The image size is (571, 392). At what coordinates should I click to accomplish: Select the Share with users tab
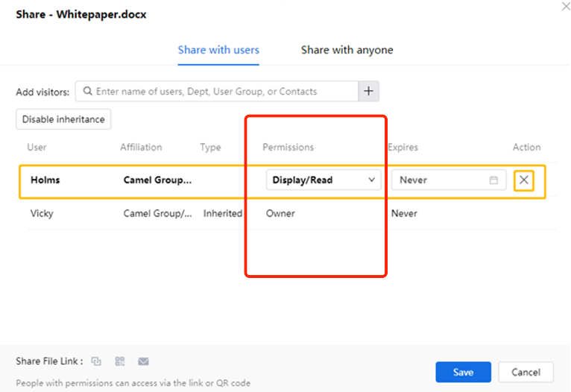click(218, 50)
